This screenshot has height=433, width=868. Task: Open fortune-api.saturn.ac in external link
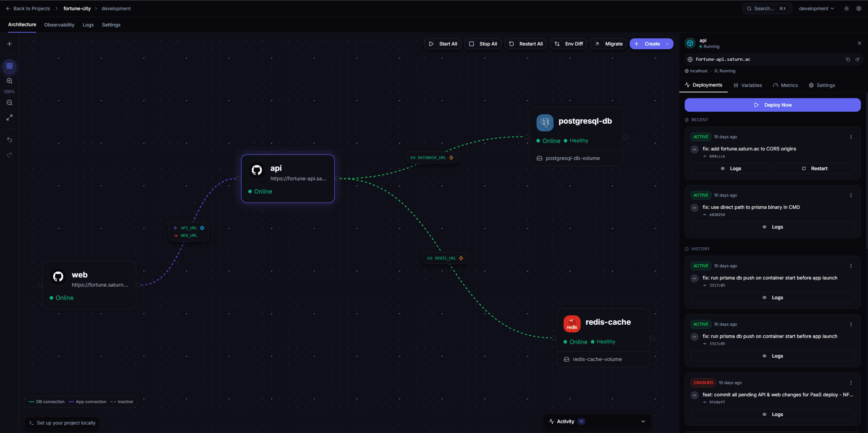click(x=857, y=59)
